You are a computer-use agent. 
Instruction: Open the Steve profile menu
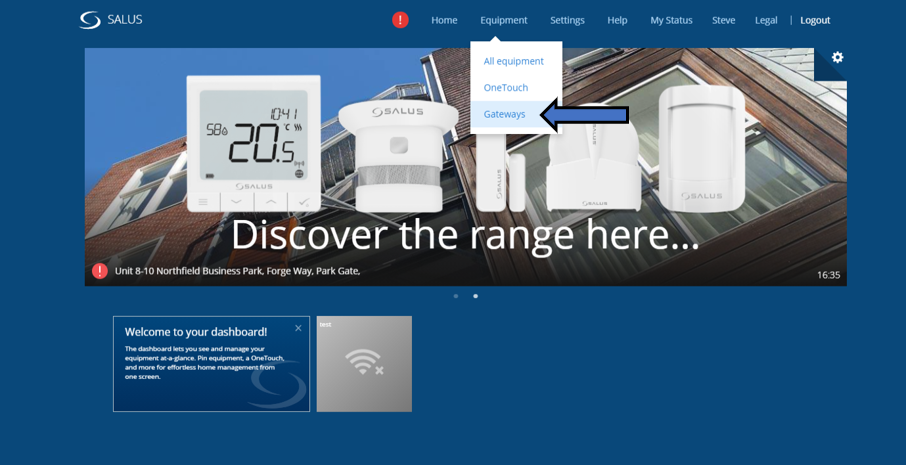click(723, 20)
